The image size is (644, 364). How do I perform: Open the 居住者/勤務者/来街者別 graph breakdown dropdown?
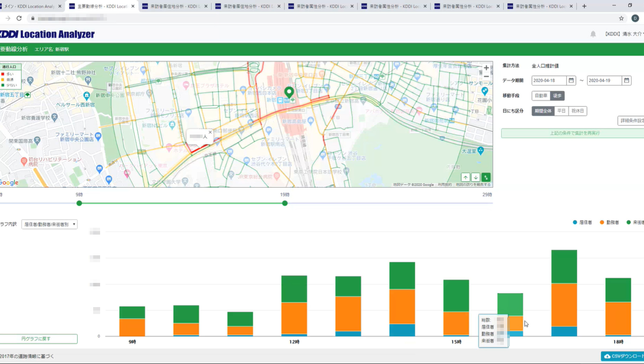click(50, 224)
